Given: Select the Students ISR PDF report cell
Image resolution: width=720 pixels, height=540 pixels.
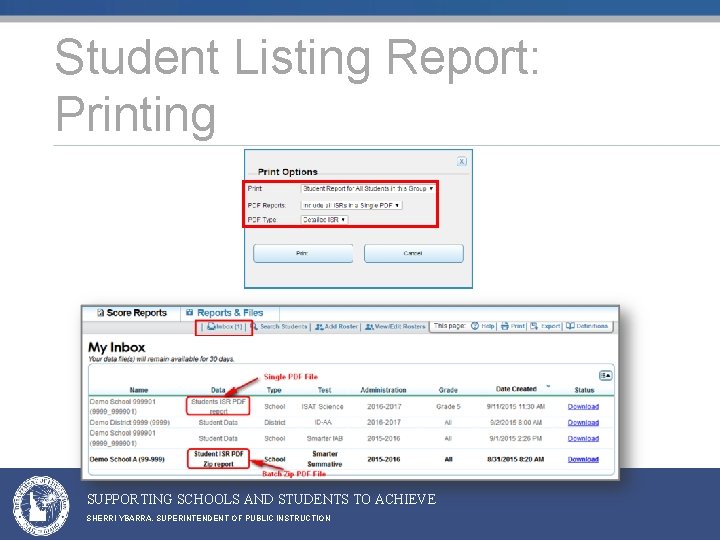Looking at the screenshot, I should 218,406.
